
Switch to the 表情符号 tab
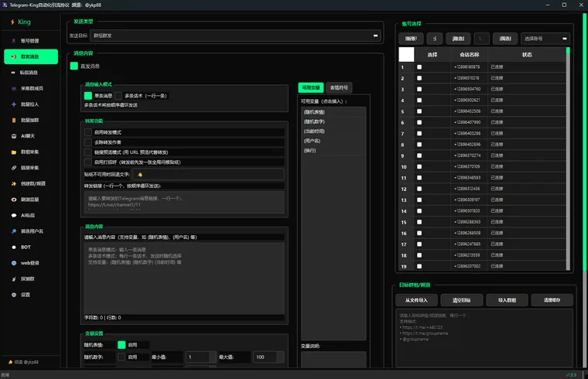click(x=339, y=87)
